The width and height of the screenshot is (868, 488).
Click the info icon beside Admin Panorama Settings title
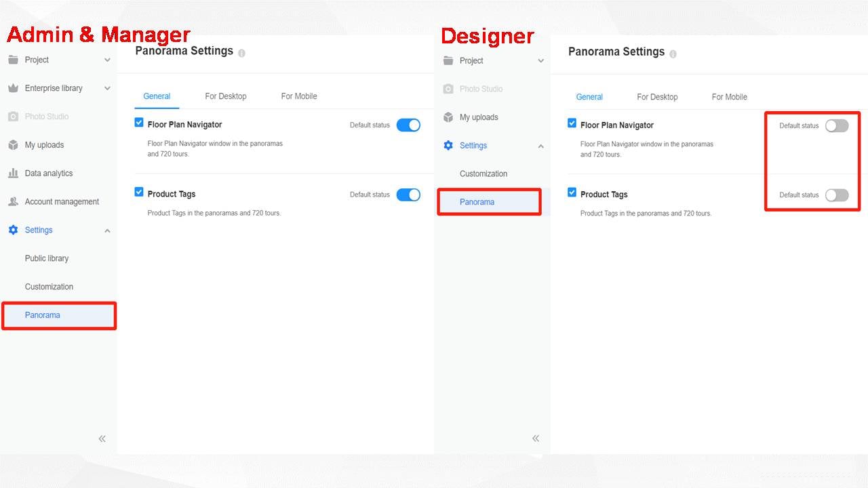click(x=242, y=53)
